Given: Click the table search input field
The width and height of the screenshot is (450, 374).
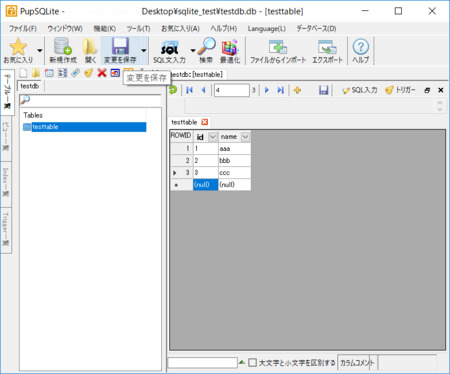Looking at the screenshot, I should [x=90, y=100].
